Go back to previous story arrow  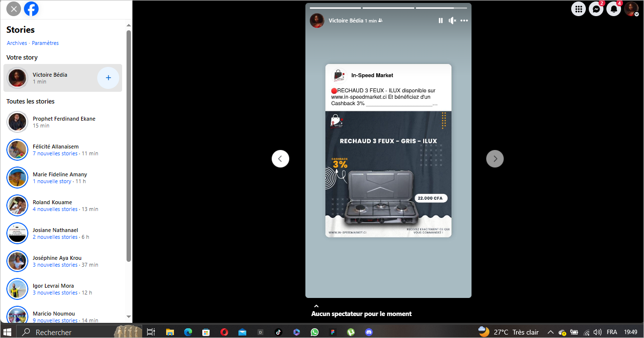[280, 159]
